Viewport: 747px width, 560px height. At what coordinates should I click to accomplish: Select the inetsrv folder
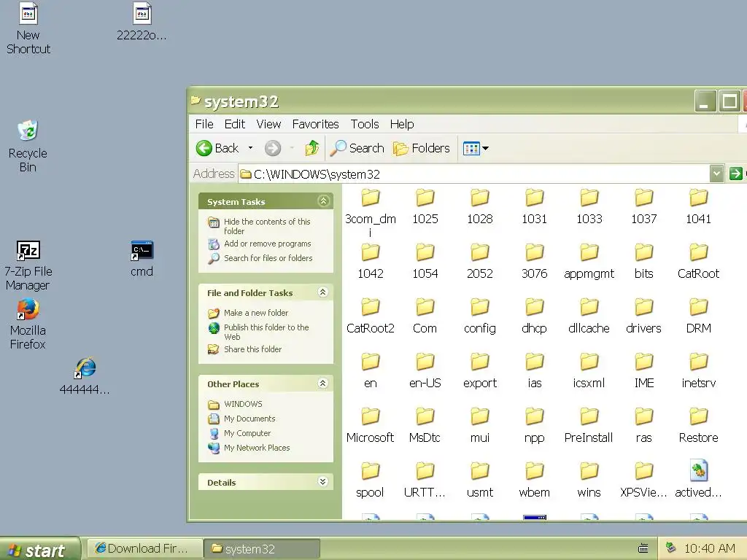pyautogui.click(x=698, y=371)
